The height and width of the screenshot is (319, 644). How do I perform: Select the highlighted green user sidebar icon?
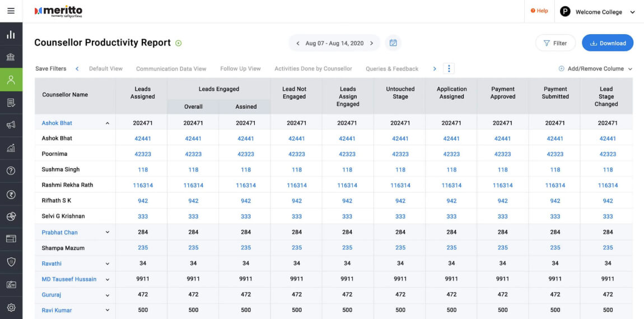11,80
